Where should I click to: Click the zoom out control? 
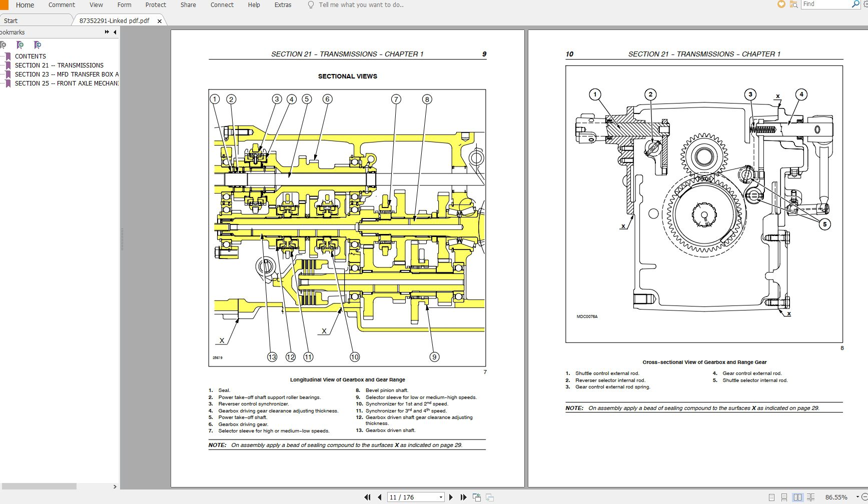pyautogui.click(x=866, y=497)
